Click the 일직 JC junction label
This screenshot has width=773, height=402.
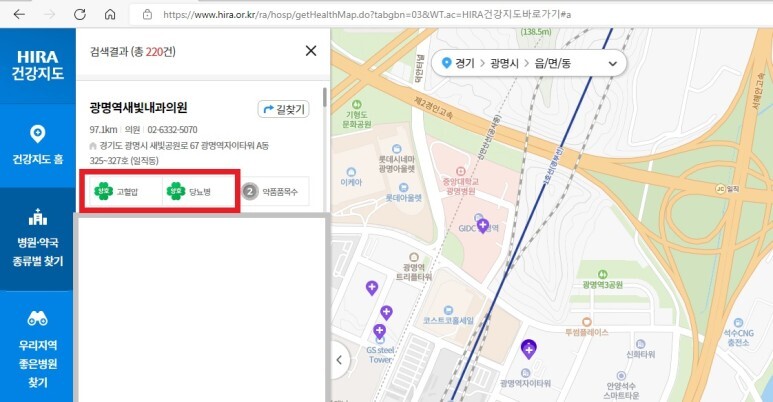pyautogui.click(x=727, y=189)
